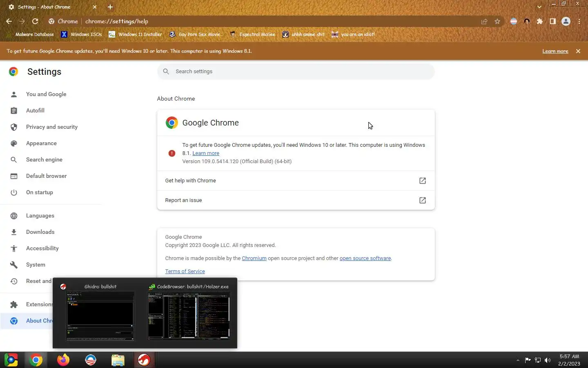Screen dimensions: 588x368
Task: Click the Ghidra red dragon taskbar icon
Action: (144, 360)
